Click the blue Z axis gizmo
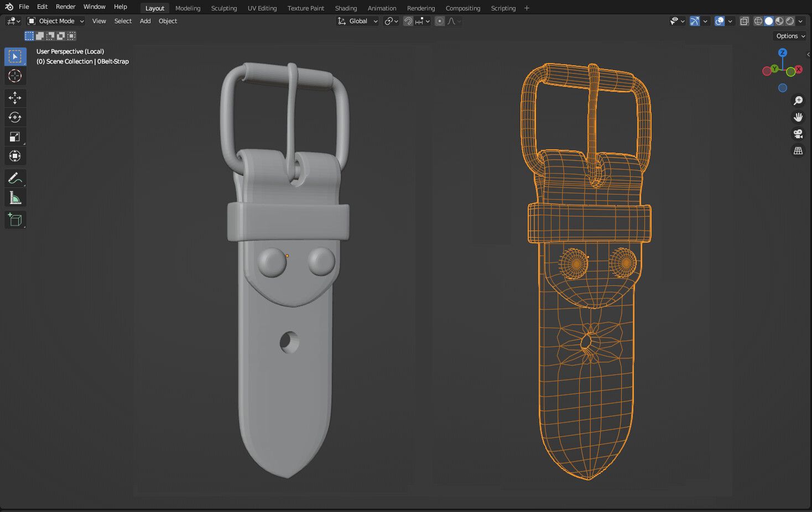 click(783, 53)
